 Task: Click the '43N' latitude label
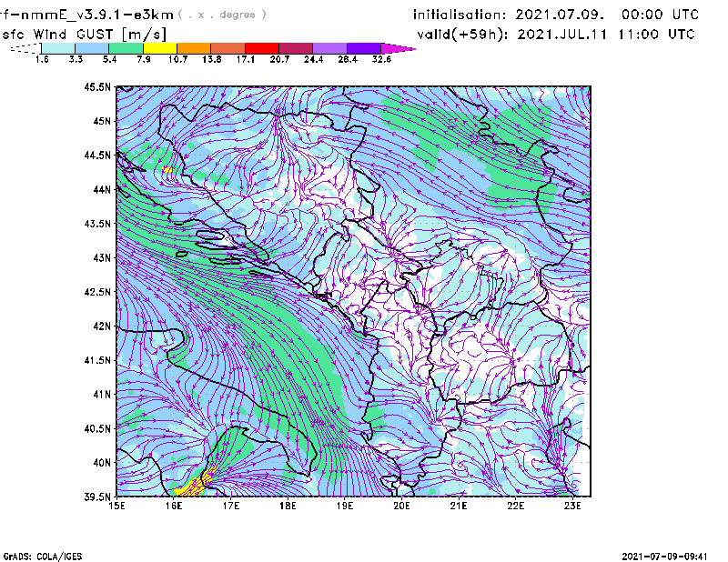(x=102, y=257)
